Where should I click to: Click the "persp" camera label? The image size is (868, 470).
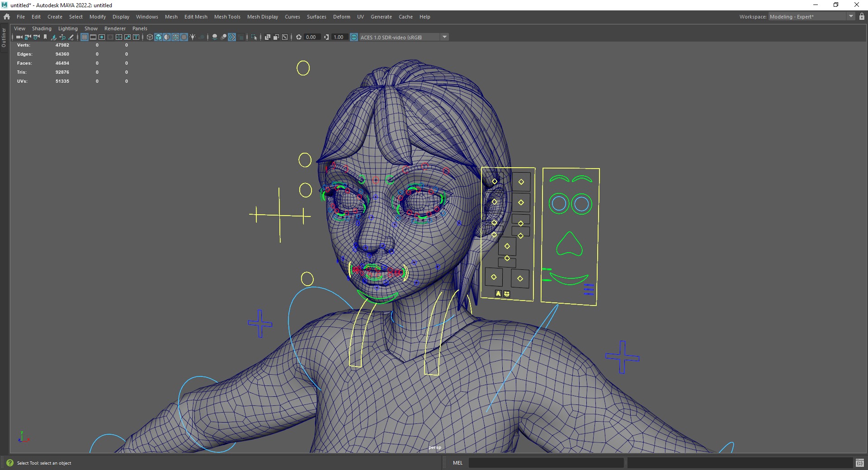point(435,447)
